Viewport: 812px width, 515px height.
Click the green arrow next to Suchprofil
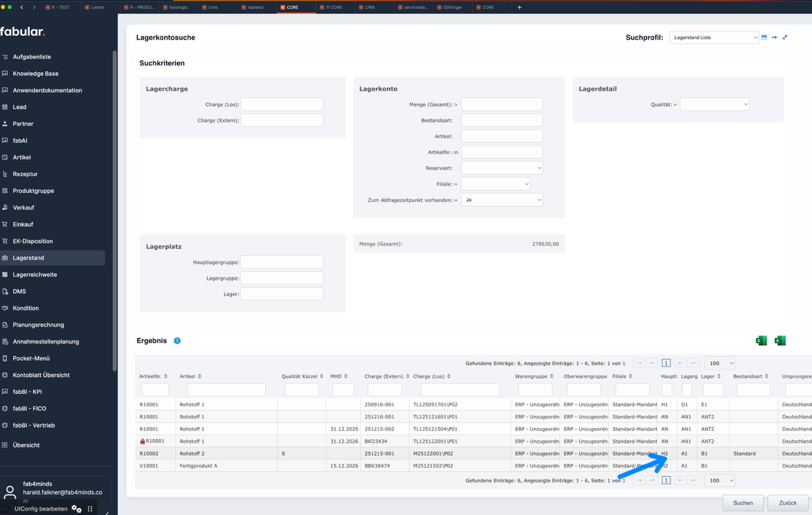(774, 38)
